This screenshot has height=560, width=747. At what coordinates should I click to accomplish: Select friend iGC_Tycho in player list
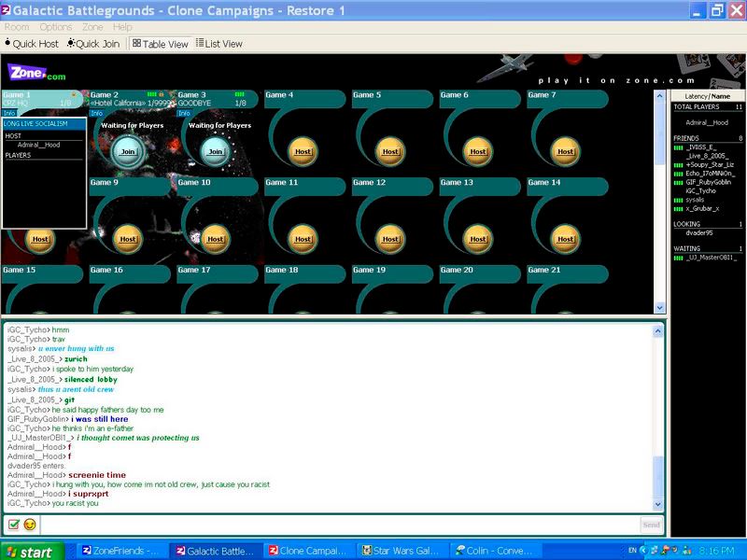pos(700,191)
